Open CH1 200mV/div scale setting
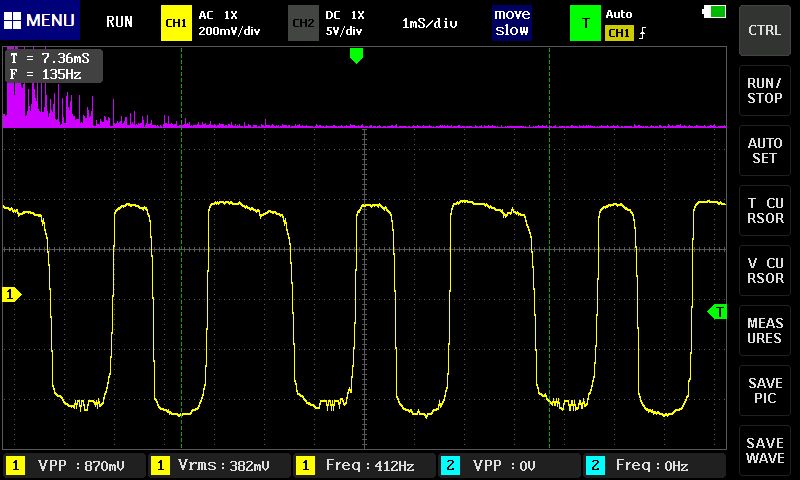Viewport: 800px width, 480px height. 232,31
